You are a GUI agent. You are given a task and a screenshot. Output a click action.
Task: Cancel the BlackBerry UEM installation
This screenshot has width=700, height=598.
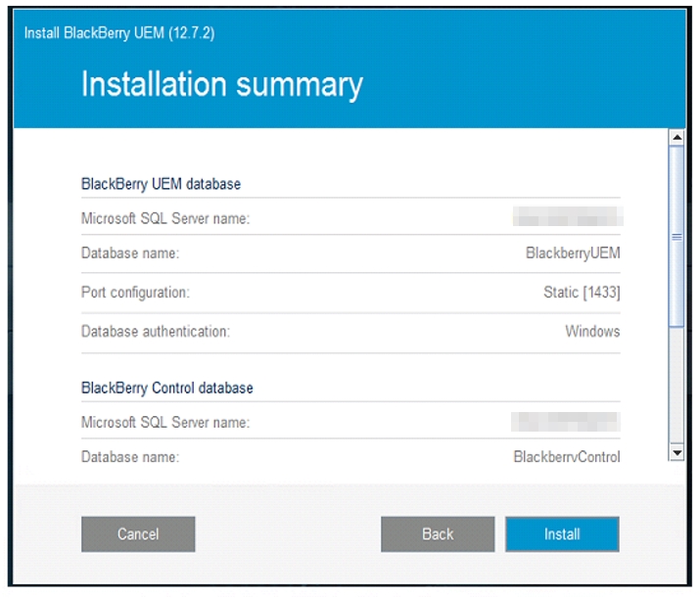138,534
